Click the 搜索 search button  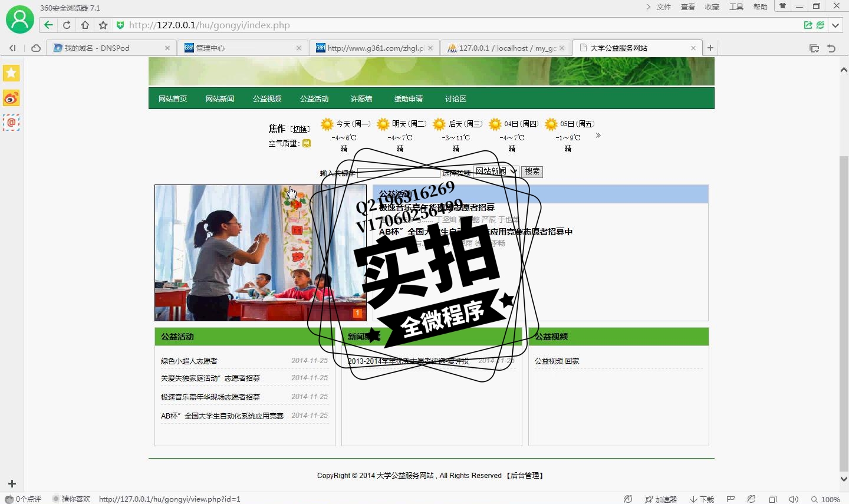click(532, 172)
